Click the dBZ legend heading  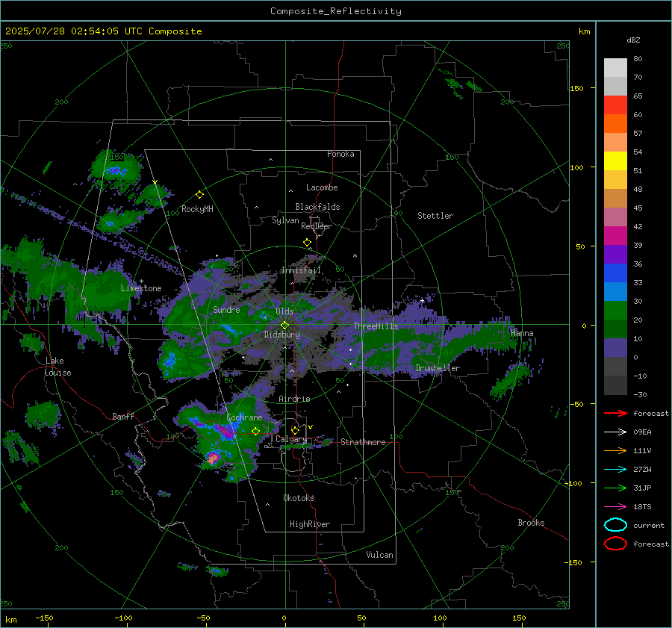pyautogui.click(x=633, y=40)
